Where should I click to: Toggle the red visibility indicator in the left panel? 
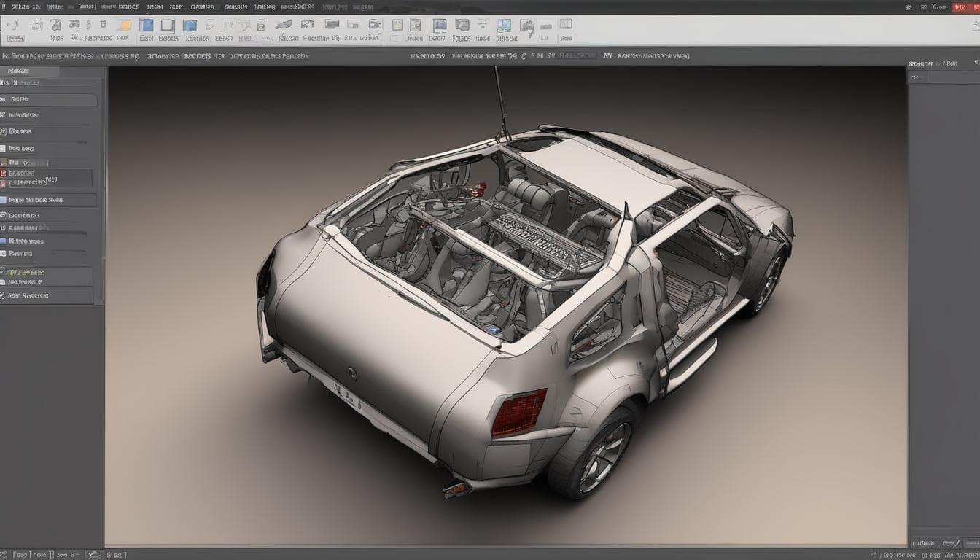click(x=6, y=174)
